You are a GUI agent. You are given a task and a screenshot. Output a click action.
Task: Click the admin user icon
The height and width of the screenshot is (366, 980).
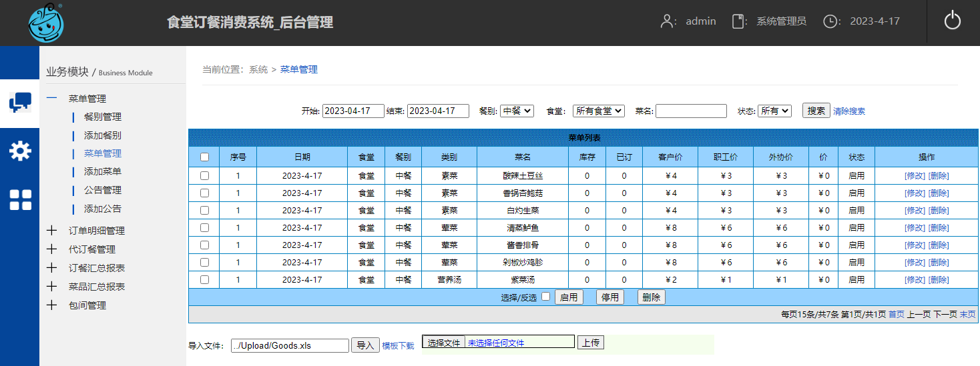click(x=666, y=21)
